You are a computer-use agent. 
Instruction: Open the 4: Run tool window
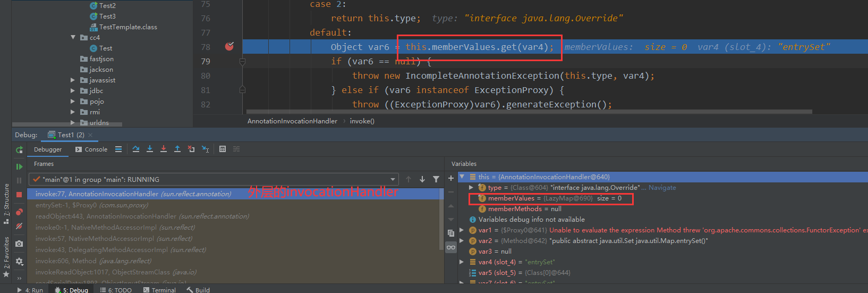(x=30, y=290)
